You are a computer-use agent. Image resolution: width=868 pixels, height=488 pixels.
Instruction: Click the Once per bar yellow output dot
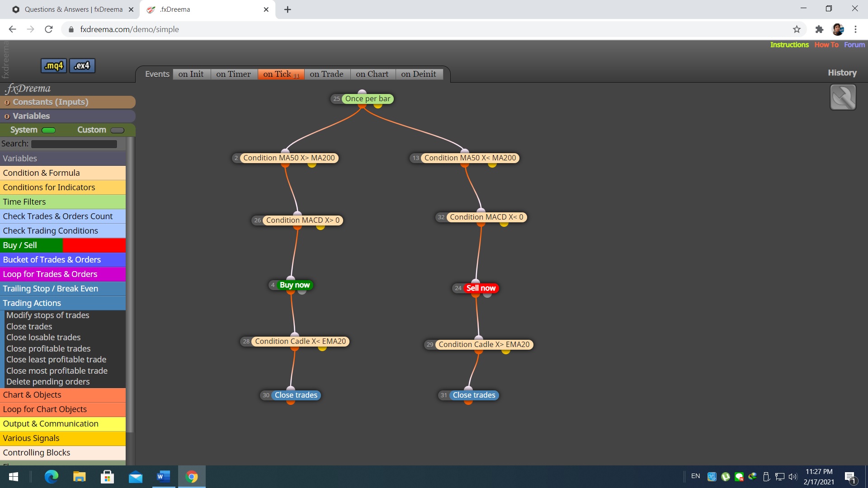pos(378,106)
